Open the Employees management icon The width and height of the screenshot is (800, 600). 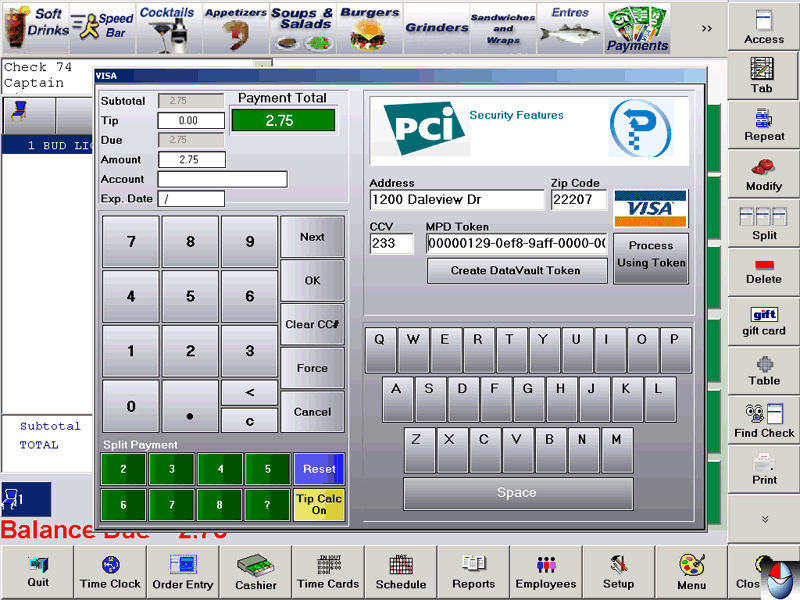(546, 572)
